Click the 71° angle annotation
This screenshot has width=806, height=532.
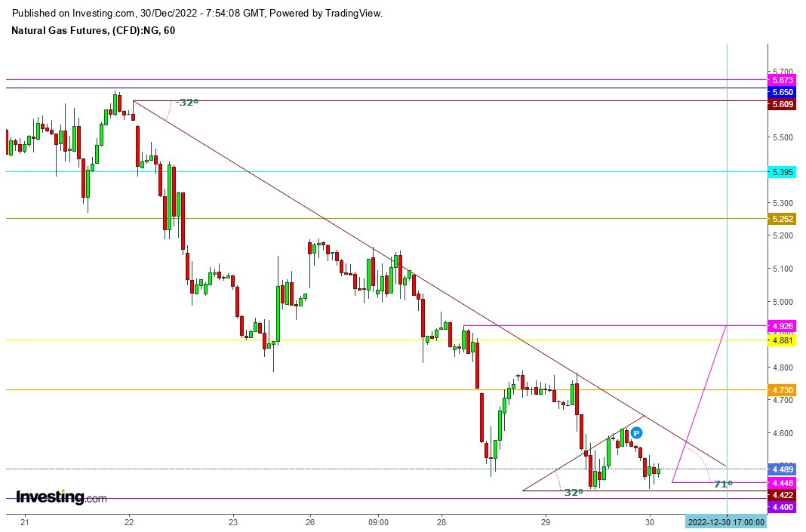coord(723,484)
